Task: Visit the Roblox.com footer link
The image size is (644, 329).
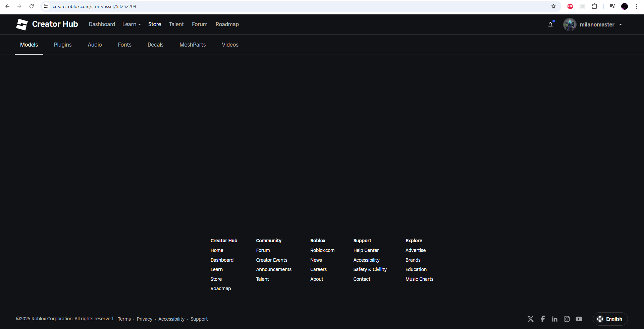Action: click(x=322, y=250)
